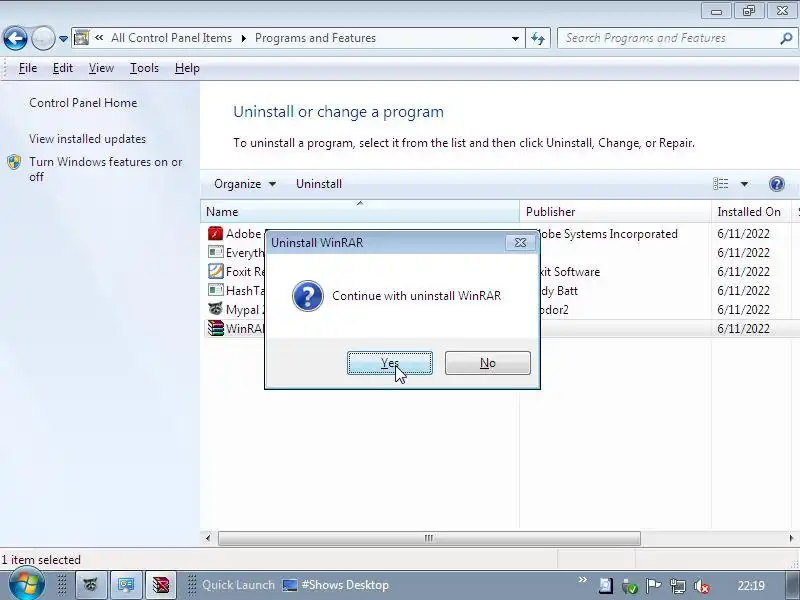Screen dimensions: 800x600
Task: Open the Windows Start orb
Action: (x=26, y=585)
